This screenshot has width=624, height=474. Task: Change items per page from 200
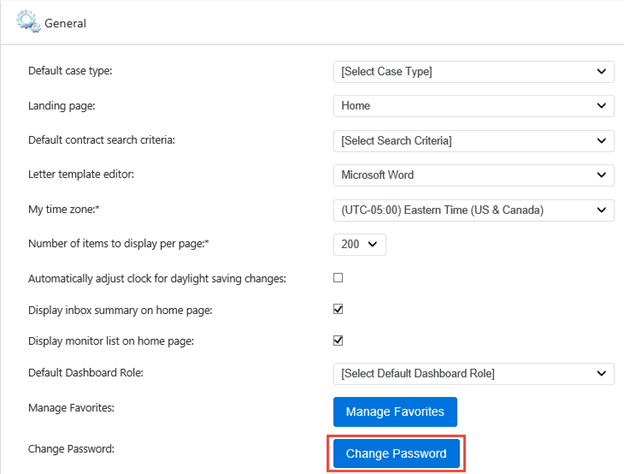(359, 244)
